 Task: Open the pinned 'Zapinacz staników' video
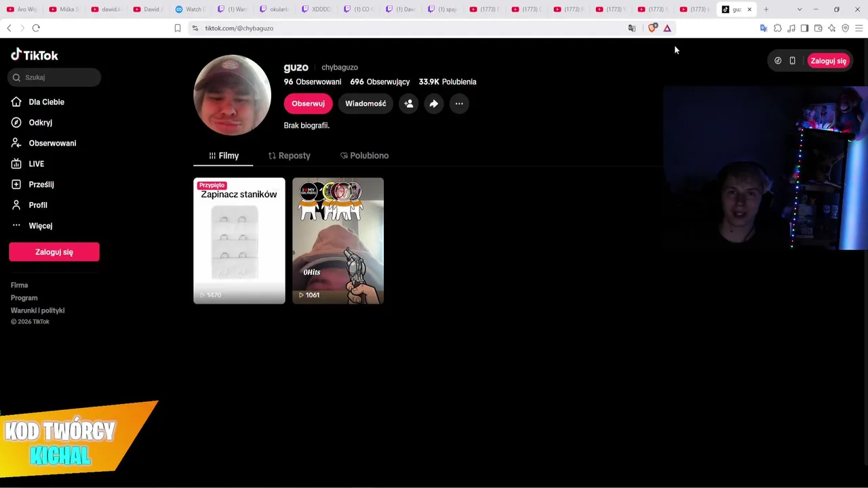click(239, 241)
